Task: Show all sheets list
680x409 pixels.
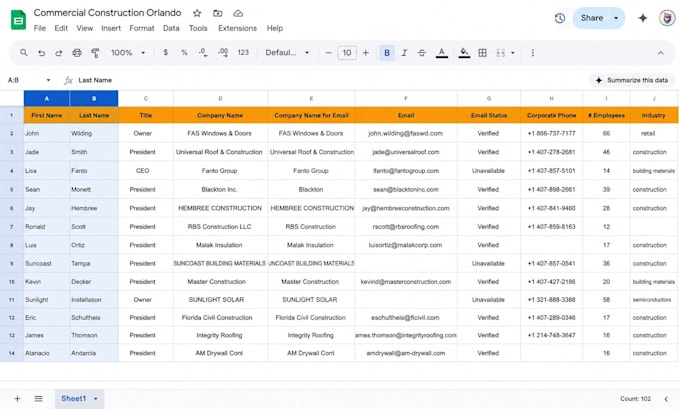Action: 39,399
